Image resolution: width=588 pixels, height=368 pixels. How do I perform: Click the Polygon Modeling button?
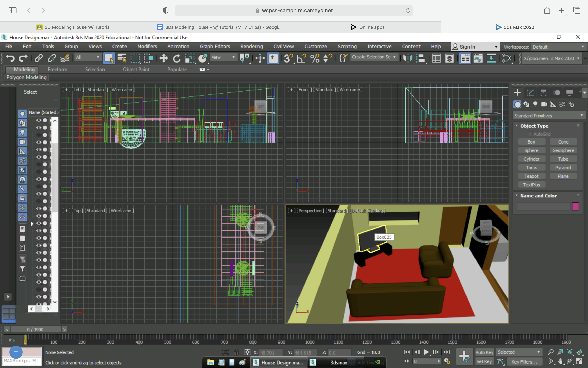pos(27,77)
